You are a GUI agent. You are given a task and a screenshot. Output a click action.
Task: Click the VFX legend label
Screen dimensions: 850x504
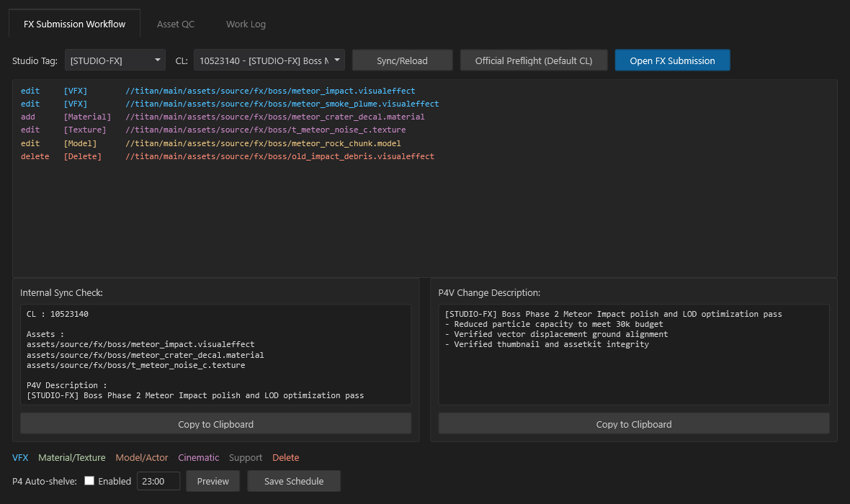(20, 457)
